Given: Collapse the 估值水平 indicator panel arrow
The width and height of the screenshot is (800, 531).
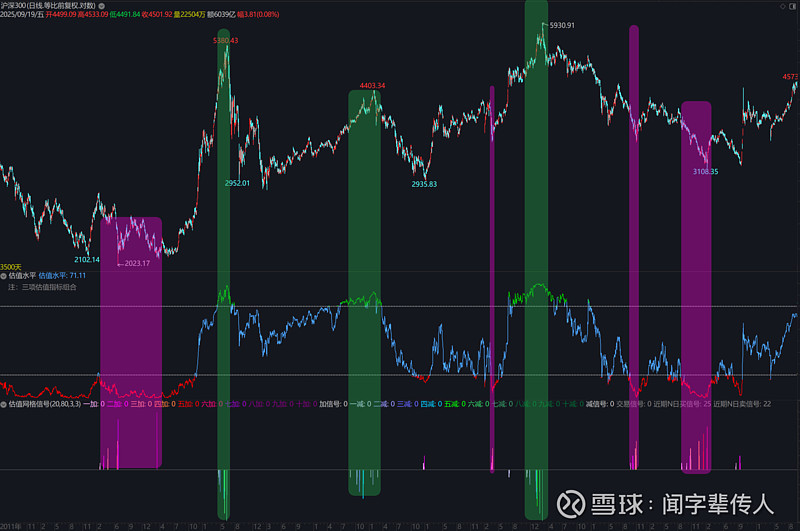Looking at the screenshot, I should click(4, 276).
